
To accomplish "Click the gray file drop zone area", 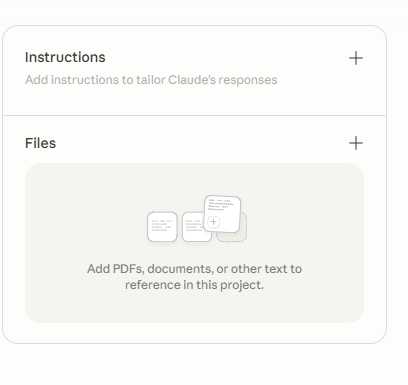I will (194, 243).
